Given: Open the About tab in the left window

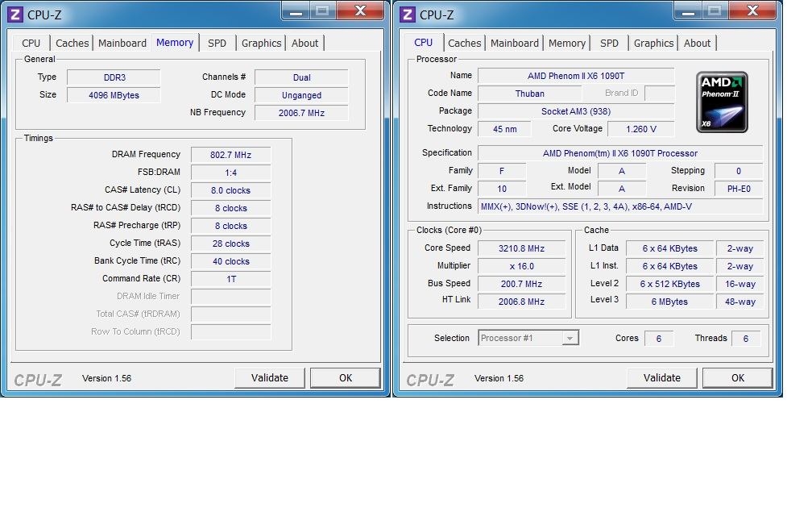Looking at the screenshot, I should click(304, 43).
